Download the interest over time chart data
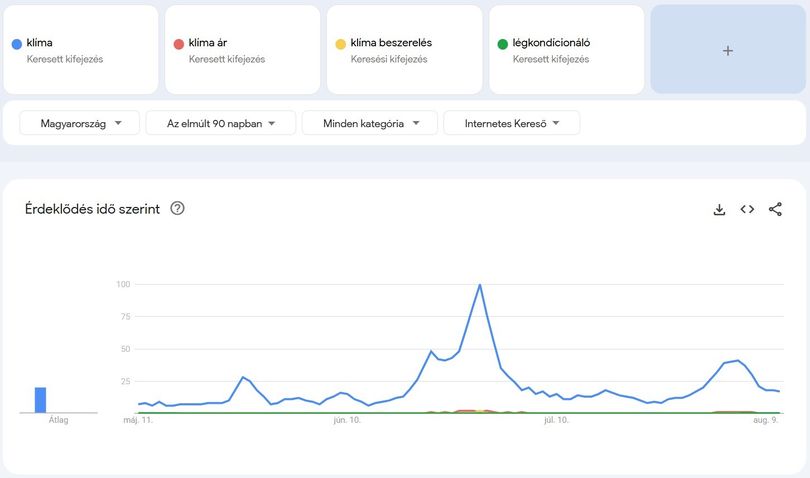This screenshot has width=810, height=478. [x=719, y=209]
